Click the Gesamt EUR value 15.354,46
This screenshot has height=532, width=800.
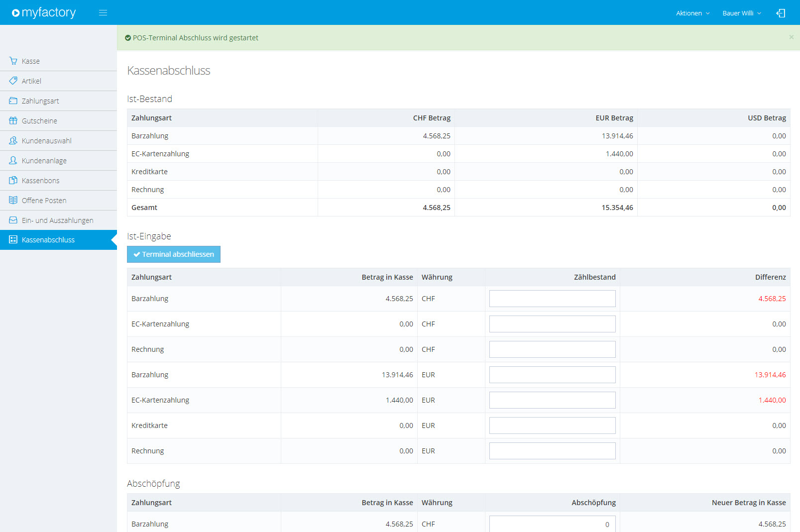pos(617,208)
